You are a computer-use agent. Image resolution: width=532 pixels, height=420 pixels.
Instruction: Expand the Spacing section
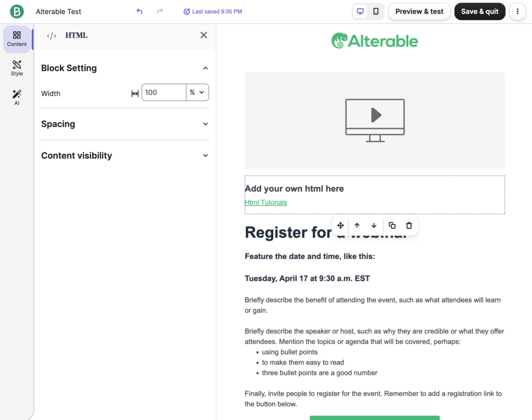(205, 125)
